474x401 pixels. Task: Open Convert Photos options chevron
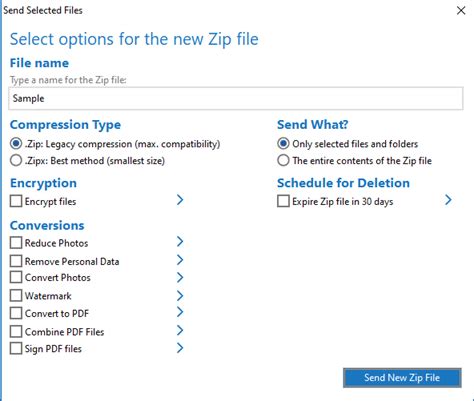(180, 277)
